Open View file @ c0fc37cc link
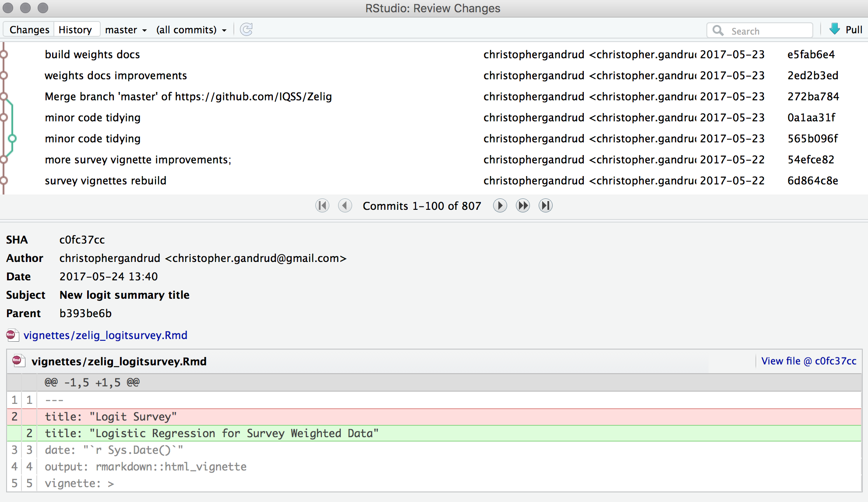868x502 pixels. [x=808, y=361]
